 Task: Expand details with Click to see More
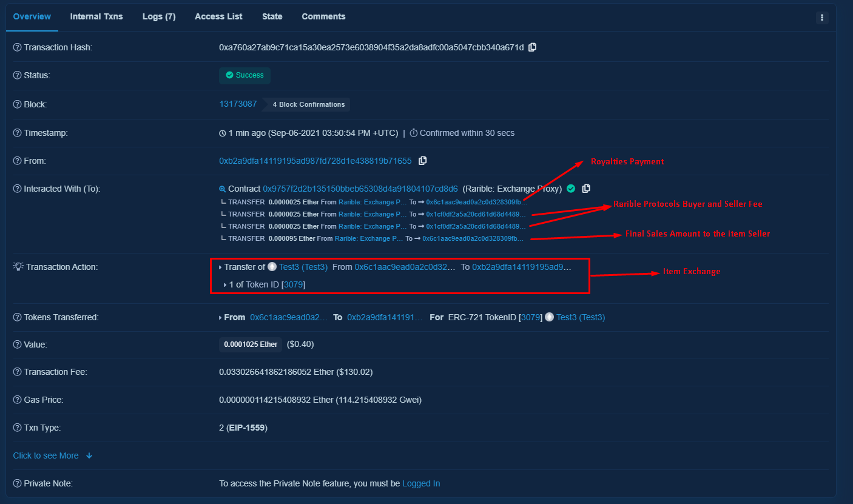pyautogui.click(x=53, y=455)
